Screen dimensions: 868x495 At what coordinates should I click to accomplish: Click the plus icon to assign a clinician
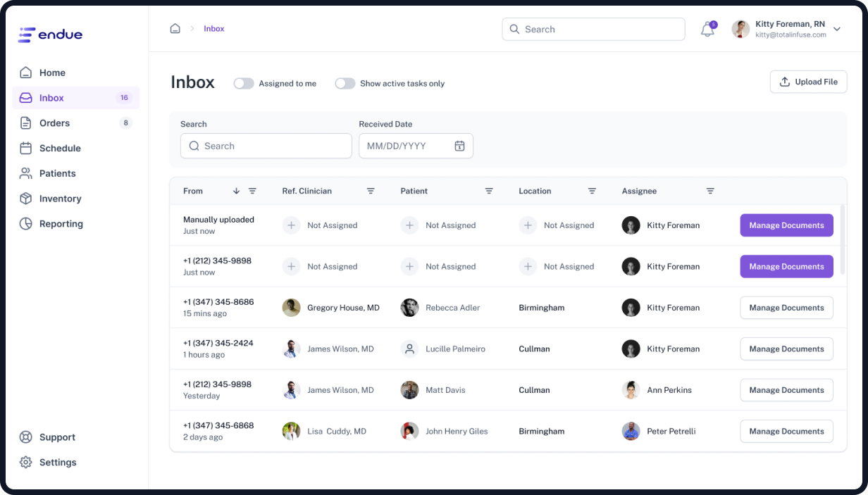coord(291,225)
